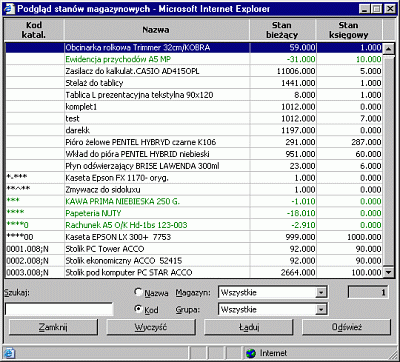Image resolution: width=400 pixels, height=362 pixels.
Task: Select the test row
Action: tap(194, 118)
